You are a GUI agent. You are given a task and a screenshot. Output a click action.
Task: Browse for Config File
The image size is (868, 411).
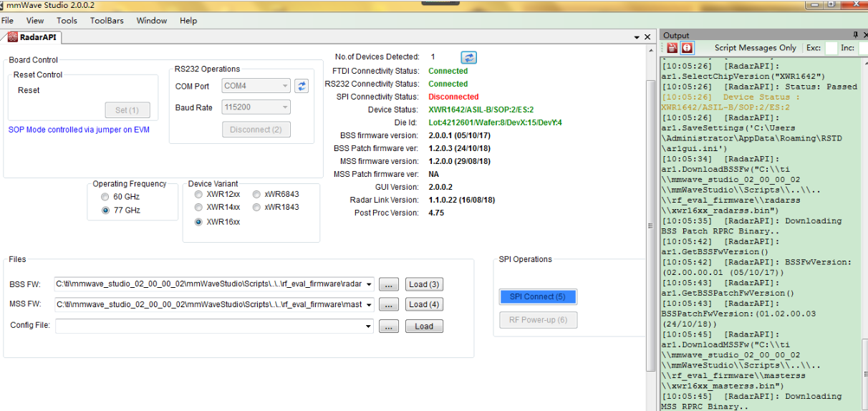click(388, 327)
